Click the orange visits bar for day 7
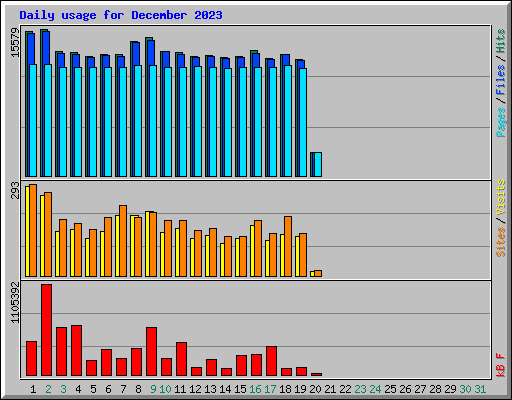512x400 pixels. pos(123,241)
